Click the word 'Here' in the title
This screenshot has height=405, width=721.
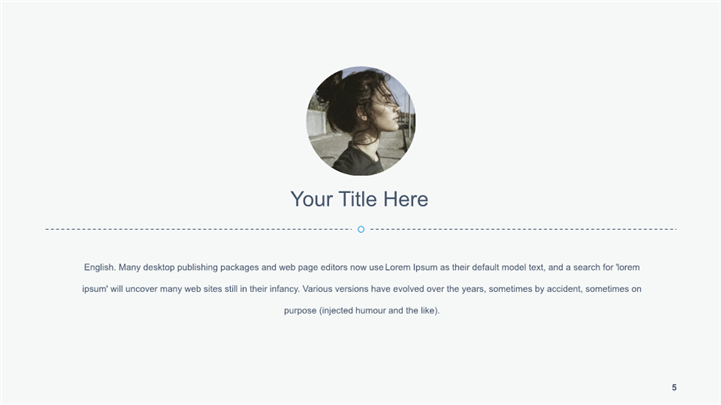tap(404, 199)
